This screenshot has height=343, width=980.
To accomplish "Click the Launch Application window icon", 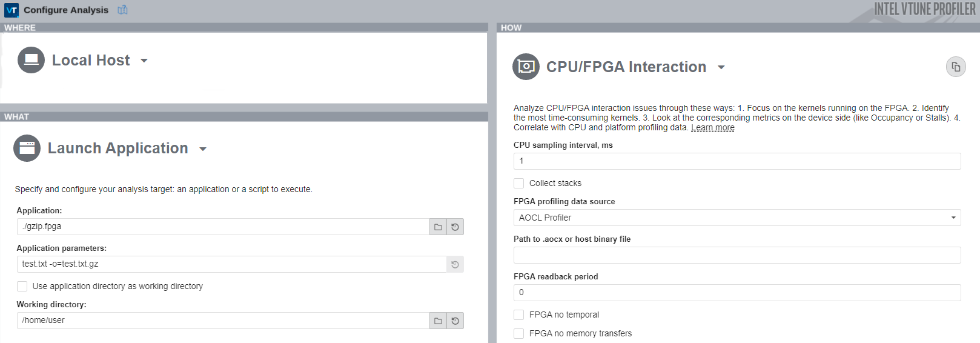I will (x=27, y=148).
